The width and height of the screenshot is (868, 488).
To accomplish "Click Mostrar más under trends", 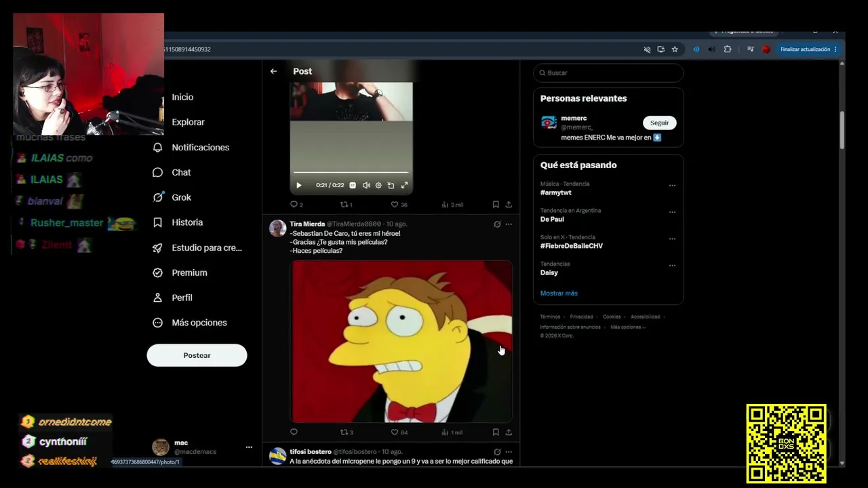I will coord(559,293).
